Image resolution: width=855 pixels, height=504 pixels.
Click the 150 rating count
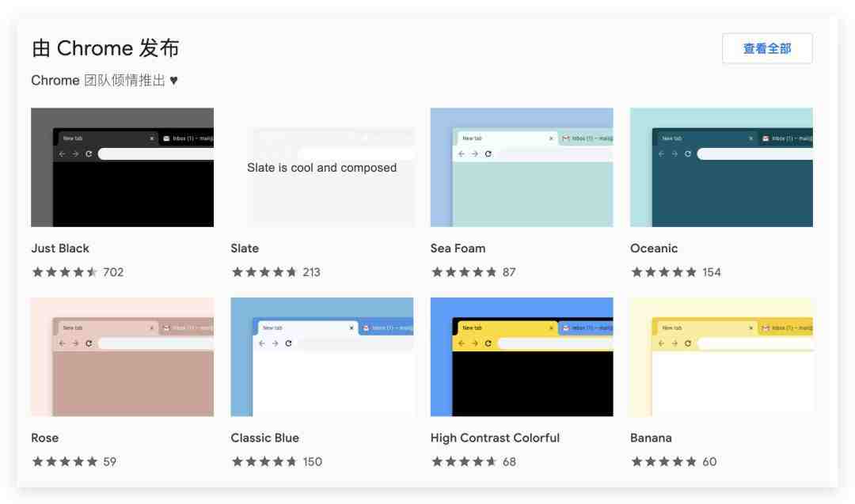(313, 461)
